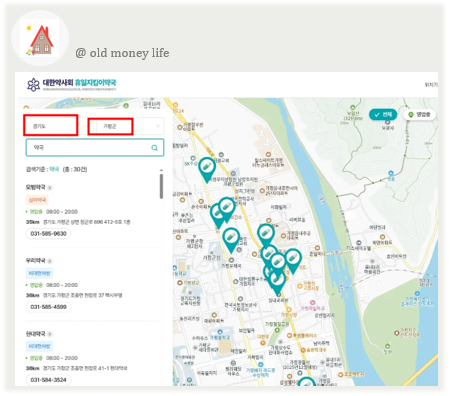The width and height of the screenshot is (450, 396).
Task: Click the 검색기준 : 약국 (총 : 30건) summary
Action: click(x=57, y=169)
